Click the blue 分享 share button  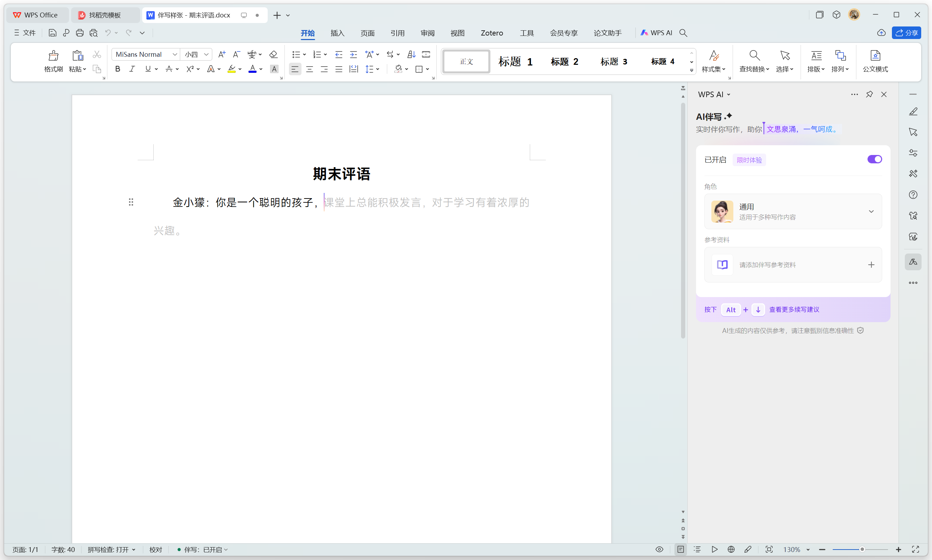906,33
